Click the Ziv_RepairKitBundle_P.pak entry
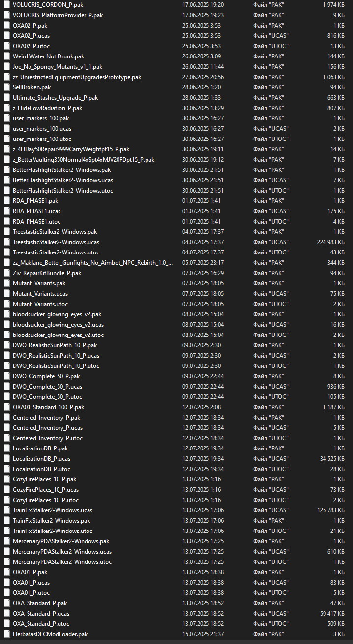This screenshot has width=353, height=644. pos(176,273)
